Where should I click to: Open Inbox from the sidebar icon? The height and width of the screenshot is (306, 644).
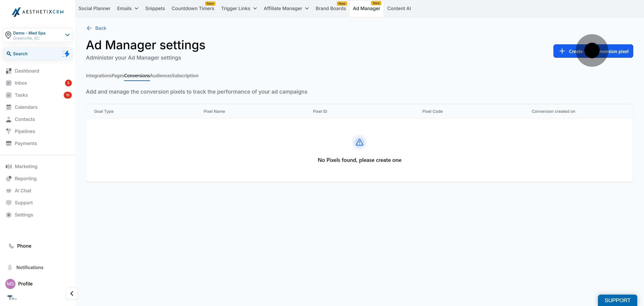click(x=9, y=83)
